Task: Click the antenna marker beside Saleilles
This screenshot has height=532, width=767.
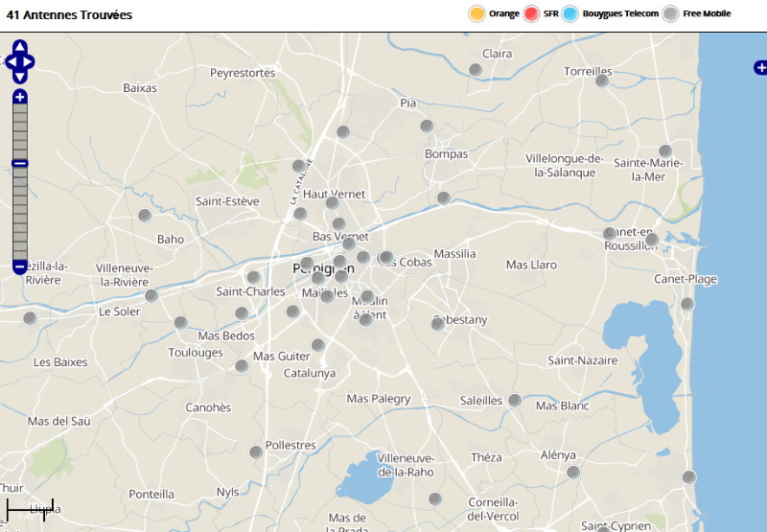Action: (515, 400)
